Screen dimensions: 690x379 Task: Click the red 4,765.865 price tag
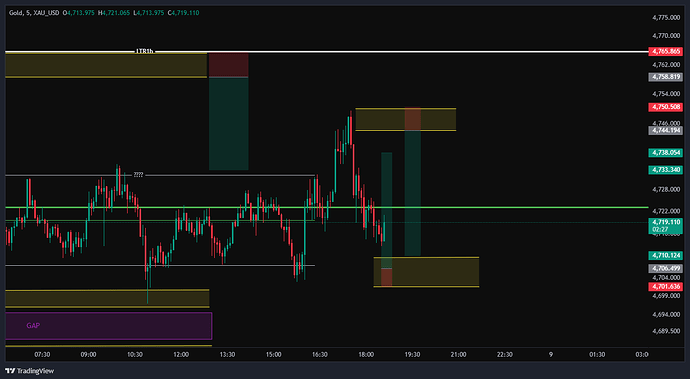[x=666, y=52]
